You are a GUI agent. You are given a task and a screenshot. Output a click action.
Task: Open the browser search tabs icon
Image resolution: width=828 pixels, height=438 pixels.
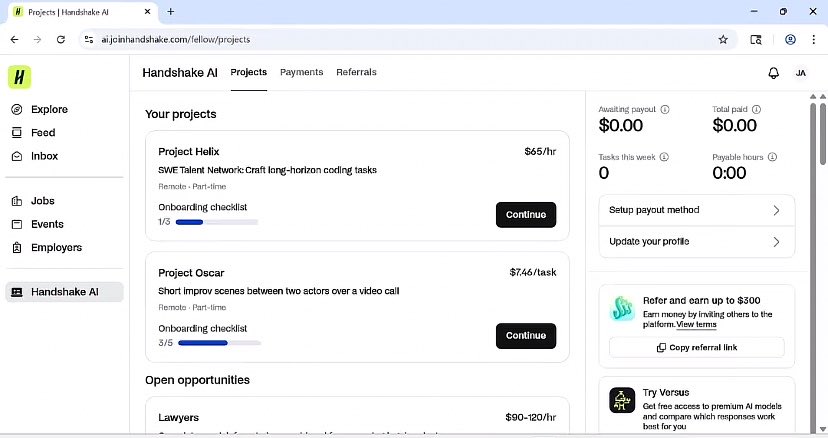(x=756, y=40)
